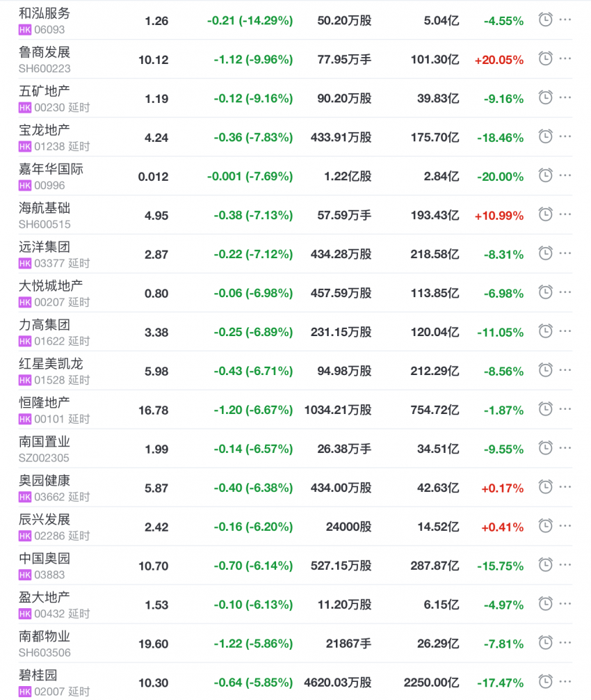Set alert clock for 大悦城地产
Viewport: 591px width, 700px height.
click(x=545, y=293)
